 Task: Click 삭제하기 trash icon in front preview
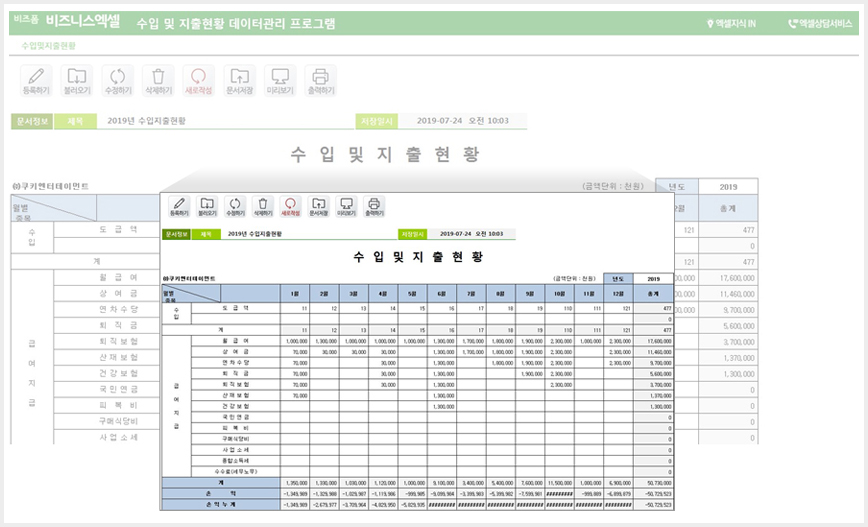click(263, 206)
